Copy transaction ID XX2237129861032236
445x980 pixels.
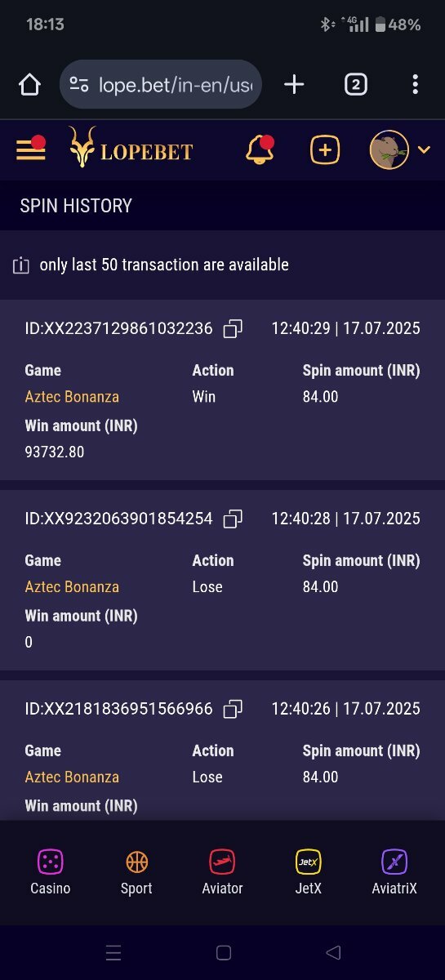(x=234, y=328)
